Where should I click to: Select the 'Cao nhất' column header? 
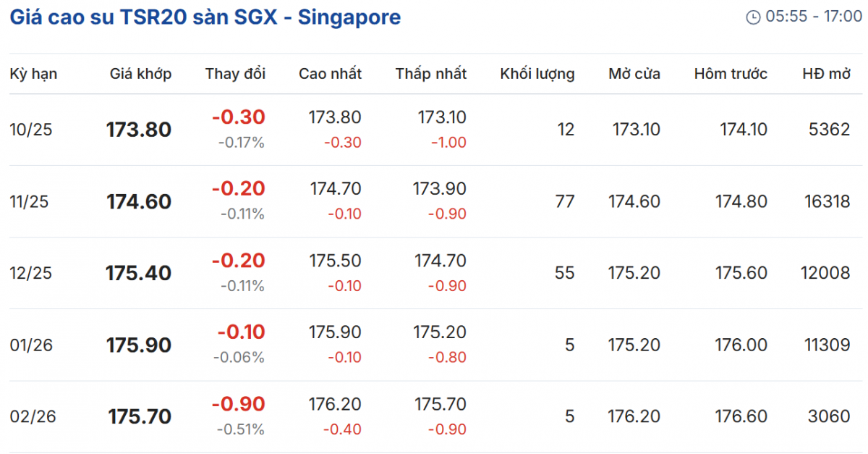point(330,73)
